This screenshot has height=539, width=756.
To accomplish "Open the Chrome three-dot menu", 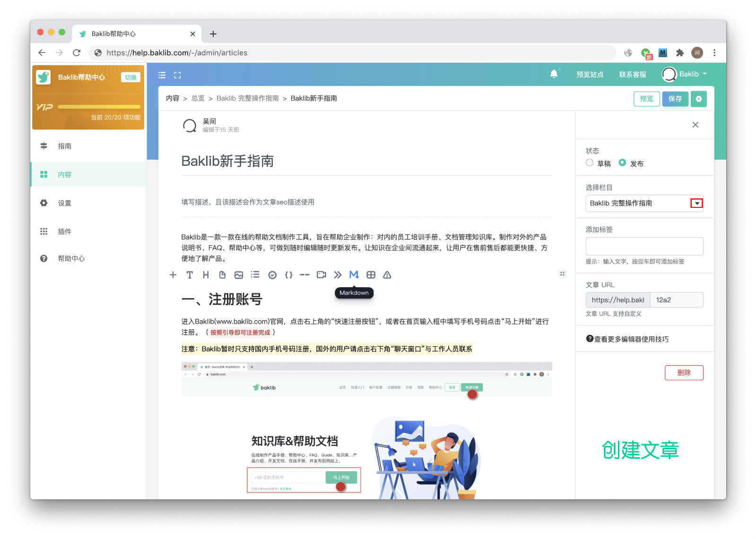I will [714, 53].
